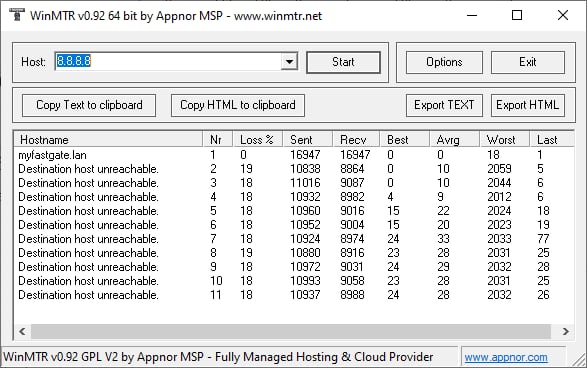Click the Sent value 10952
The image size is (587, 368).
pyautogui.click(x=305, y=225)
